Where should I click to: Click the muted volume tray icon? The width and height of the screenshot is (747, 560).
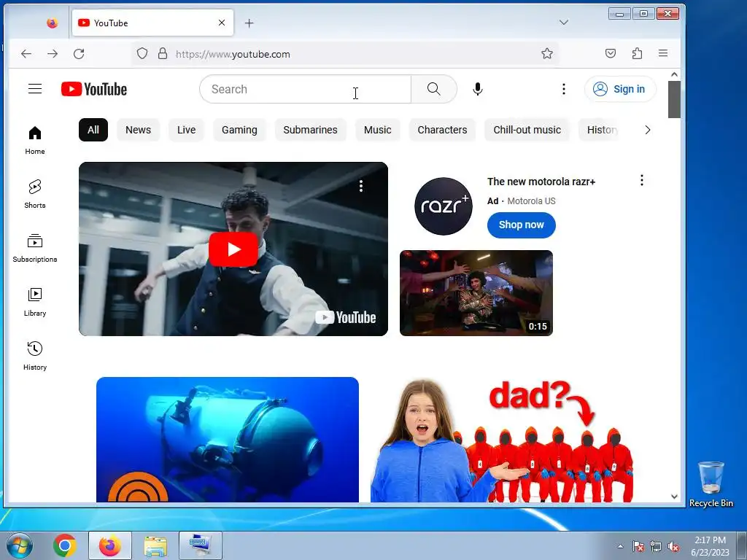(673, 546)
